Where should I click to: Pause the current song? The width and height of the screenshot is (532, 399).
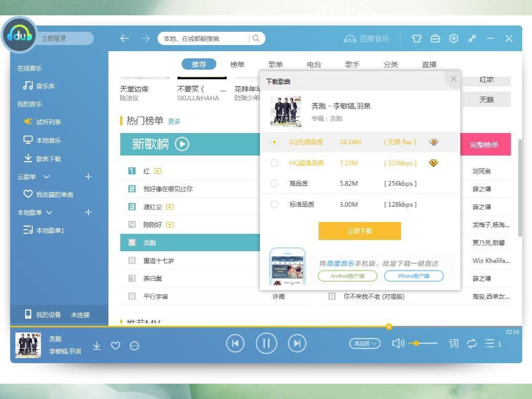tap(266, 343)
